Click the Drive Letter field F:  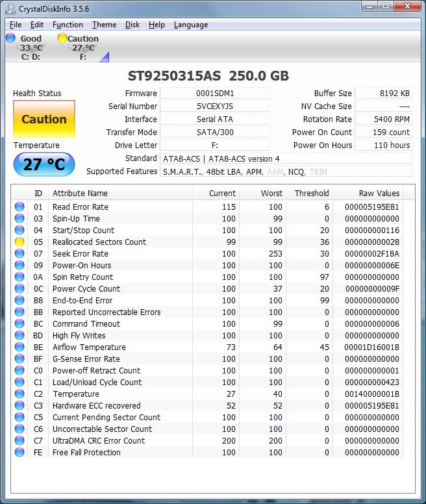tap(215, 145)
